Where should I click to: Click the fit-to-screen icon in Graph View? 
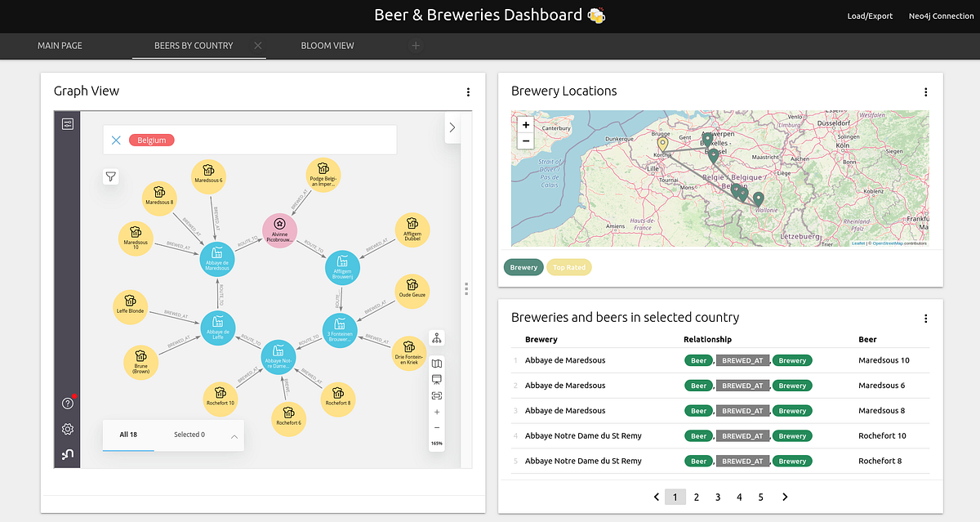[437, 395]
